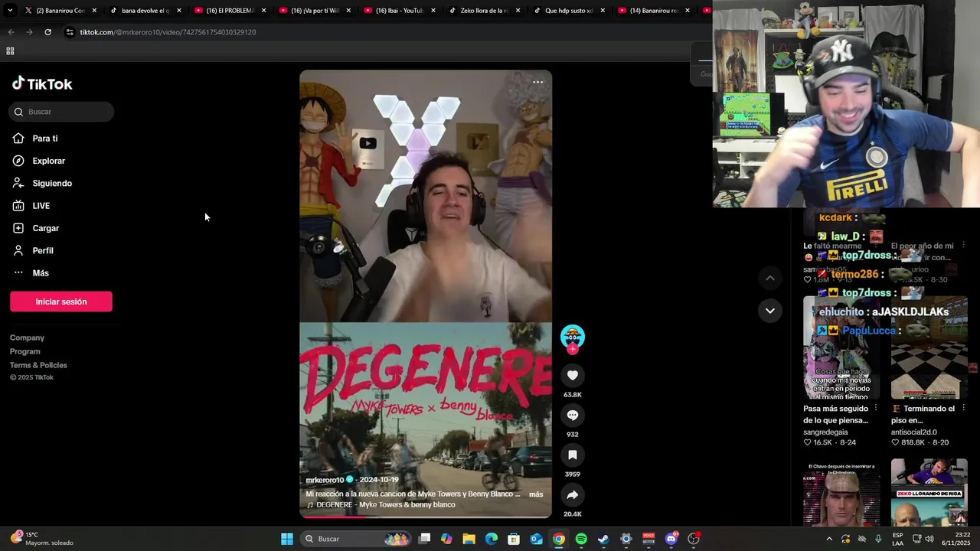This screenshot has height=551, width=980.
Task: Open the Windows Start menu
Action: coord(287,539)
